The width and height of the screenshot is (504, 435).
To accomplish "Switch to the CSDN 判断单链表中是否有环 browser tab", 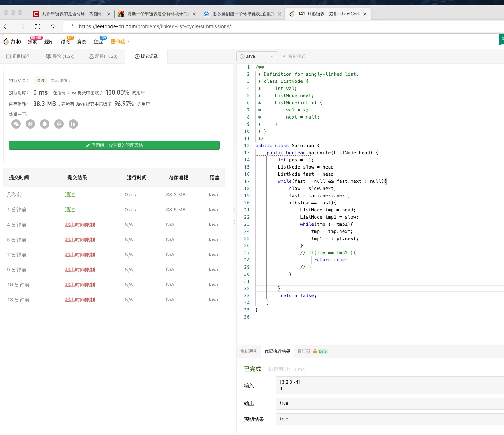I will (x=71, y=14).
